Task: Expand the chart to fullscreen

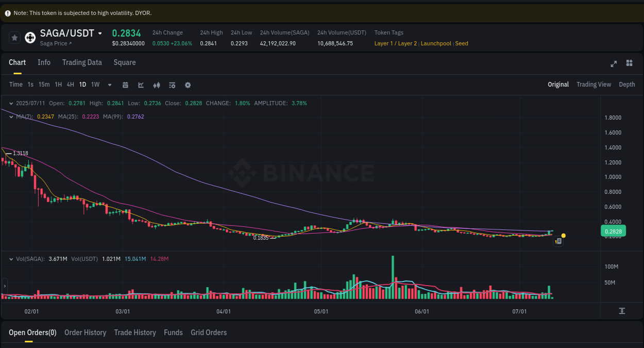Action: [613, 64]
